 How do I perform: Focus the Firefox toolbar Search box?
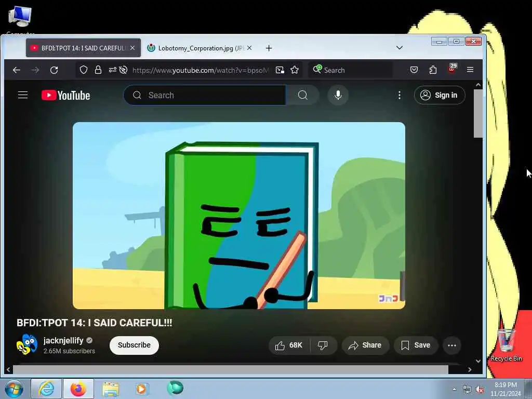pyautogui.click(x=350, y=70)
